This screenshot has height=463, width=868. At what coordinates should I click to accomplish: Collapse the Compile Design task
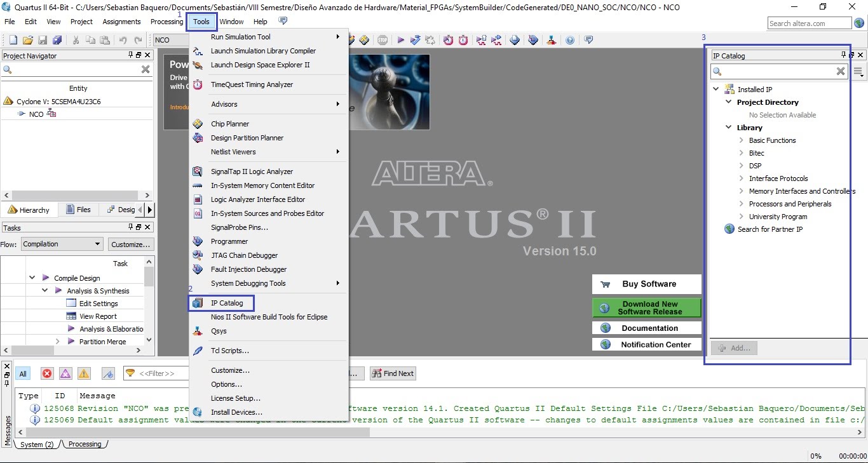(32, 278)
